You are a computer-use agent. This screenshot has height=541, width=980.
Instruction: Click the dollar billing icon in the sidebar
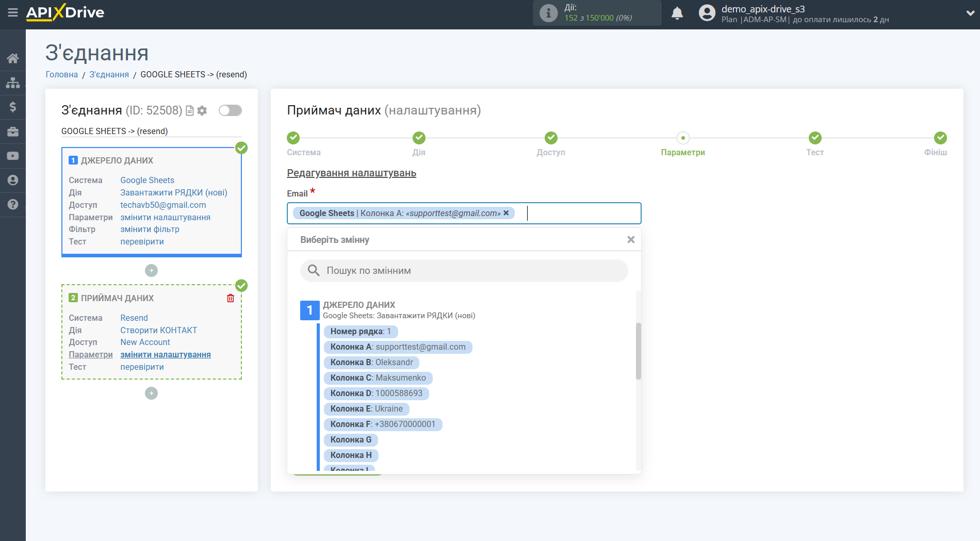pos(12,107)
